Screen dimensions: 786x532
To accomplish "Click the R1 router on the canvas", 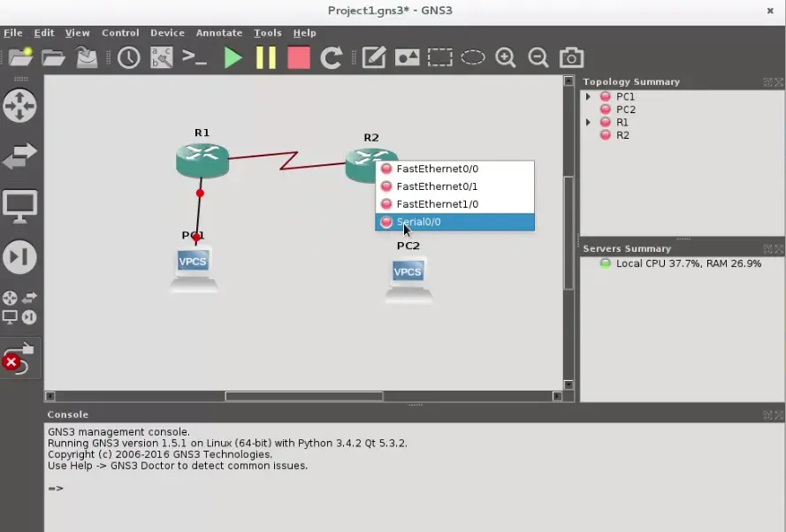I will pos(202,160).
